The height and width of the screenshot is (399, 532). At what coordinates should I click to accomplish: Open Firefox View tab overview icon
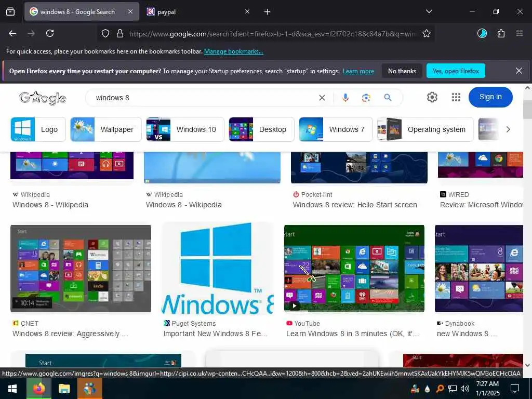(x=10, y=12)
